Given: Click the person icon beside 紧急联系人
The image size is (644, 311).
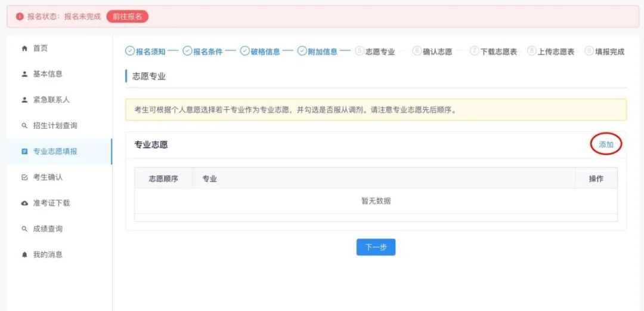Looking at the screenshot, I should tap(24, 100).
